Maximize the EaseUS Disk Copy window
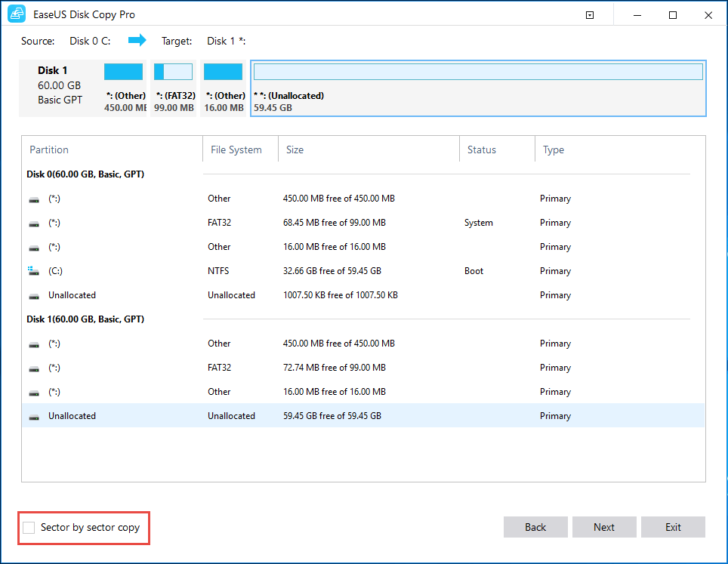 (673, 15)
